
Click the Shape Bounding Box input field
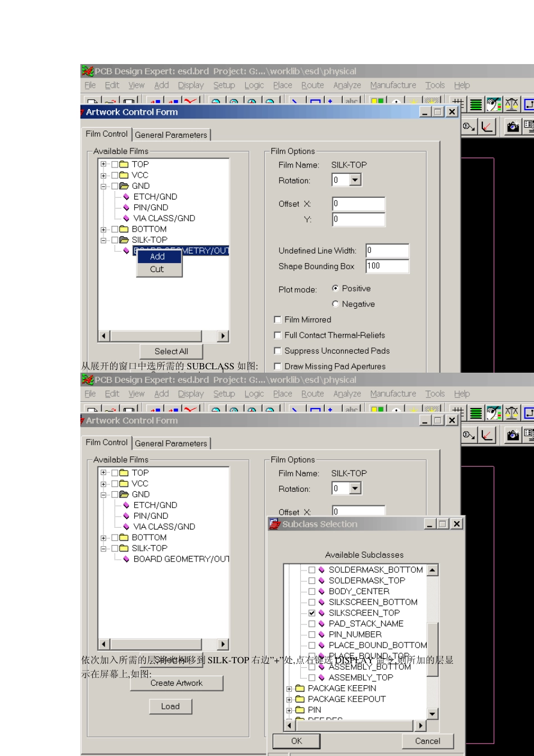(x=387, y=266)
